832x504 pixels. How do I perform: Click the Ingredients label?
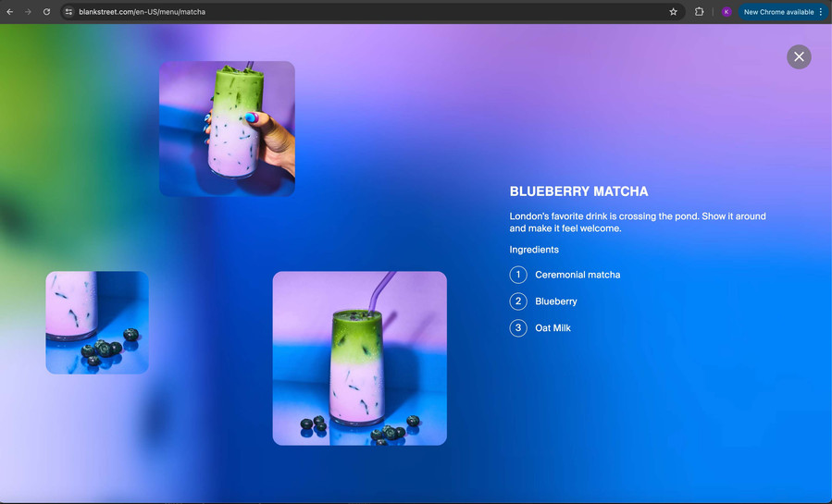point(534,250)
